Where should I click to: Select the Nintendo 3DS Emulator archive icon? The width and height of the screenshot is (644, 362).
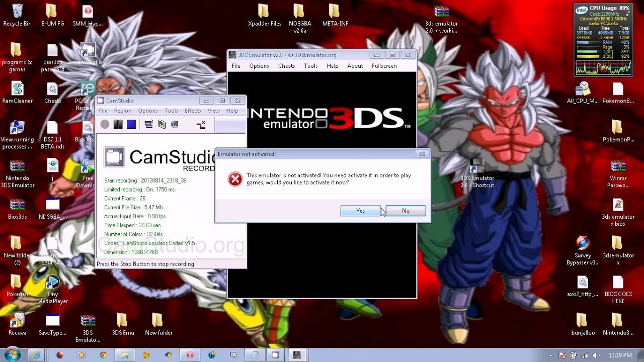pyautogui.click(x=17, y=173)
